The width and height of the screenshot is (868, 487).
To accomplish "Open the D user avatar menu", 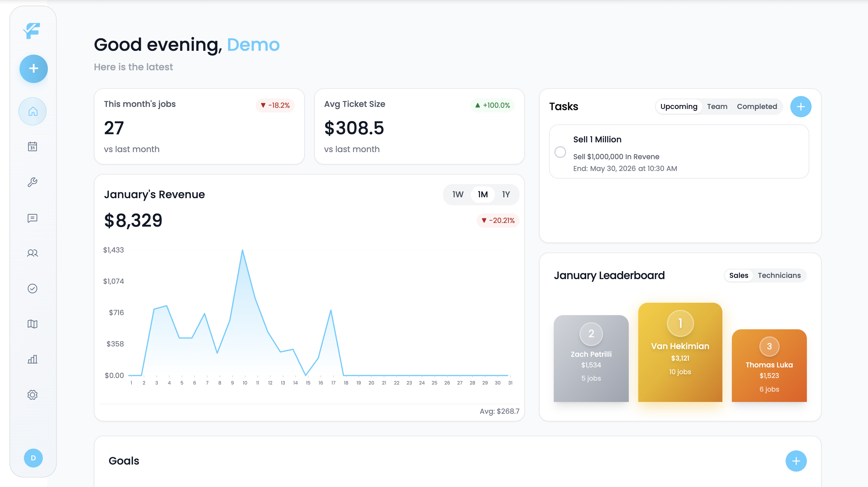I will coord(33,458).
